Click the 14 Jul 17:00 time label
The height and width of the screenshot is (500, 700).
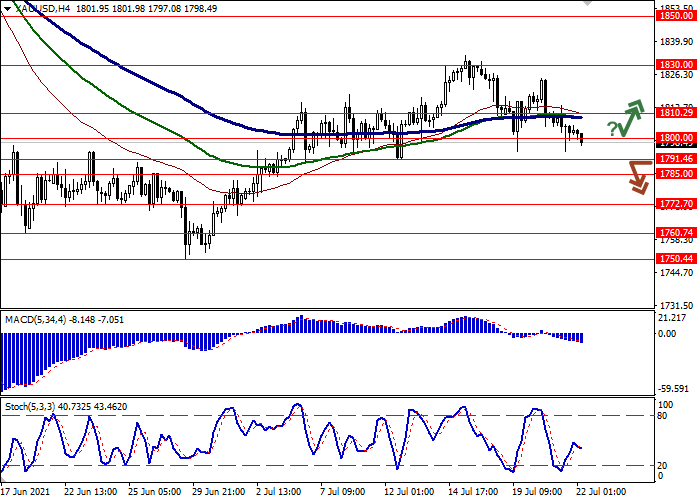475,492
